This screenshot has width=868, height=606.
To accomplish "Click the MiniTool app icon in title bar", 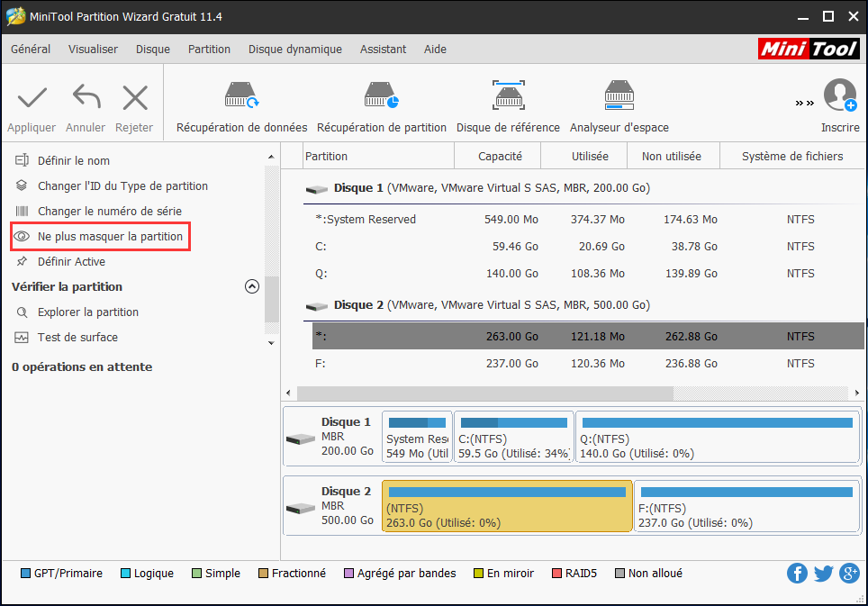I will pyautogui.click(x=15, y=16).
